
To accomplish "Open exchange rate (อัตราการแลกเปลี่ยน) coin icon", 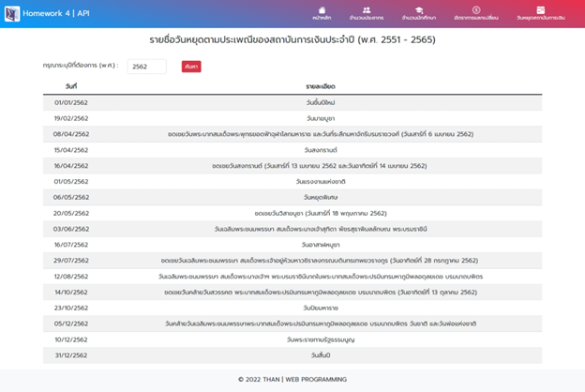I will pyautogui.click(x=476, y=10).
